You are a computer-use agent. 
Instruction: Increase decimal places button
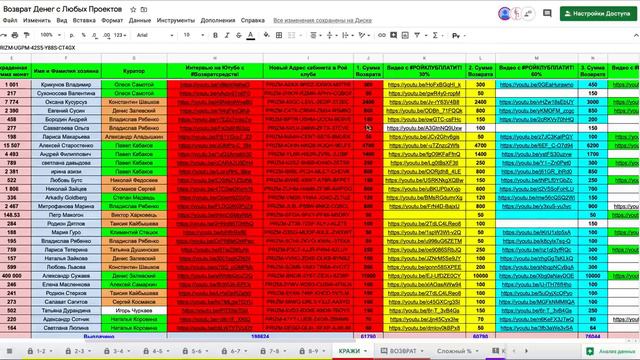tap(107, 36)
